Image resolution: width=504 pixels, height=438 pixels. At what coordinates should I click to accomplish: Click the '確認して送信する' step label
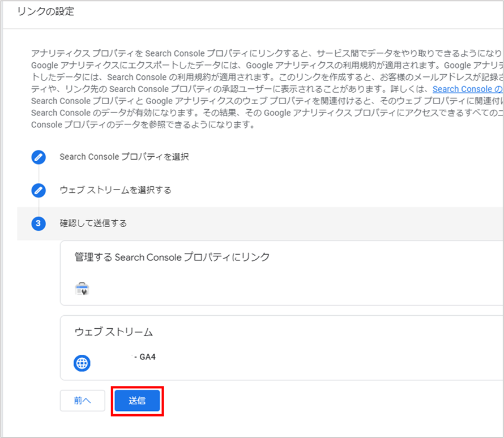click(93, 223)
